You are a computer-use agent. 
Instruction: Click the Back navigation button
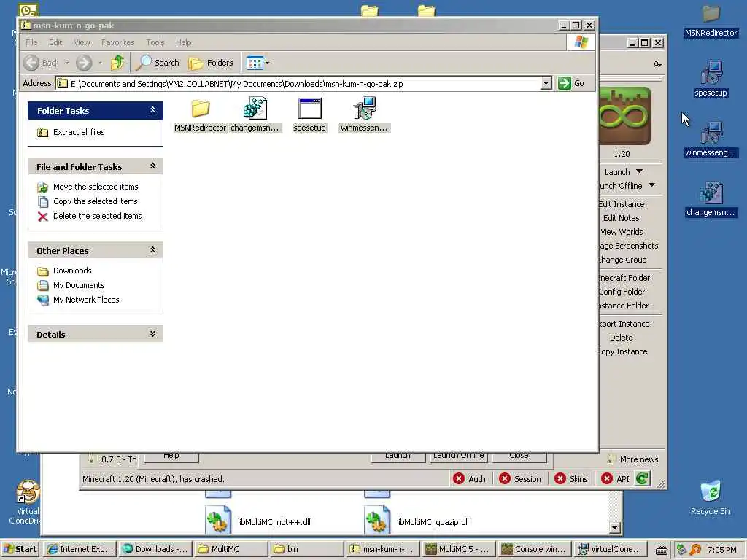click(x=41, y=63)
